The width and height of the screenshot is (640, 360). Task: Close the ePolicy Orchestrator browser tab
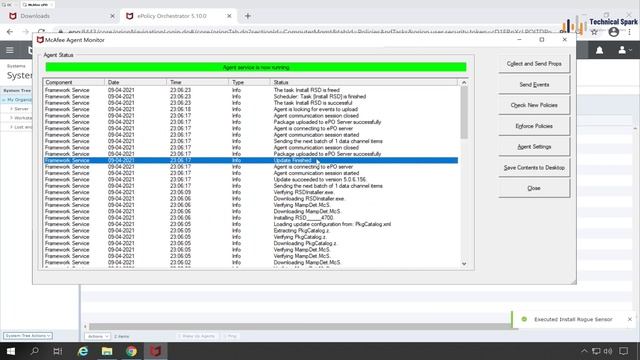pyautogui.click(x=229, y=16)
